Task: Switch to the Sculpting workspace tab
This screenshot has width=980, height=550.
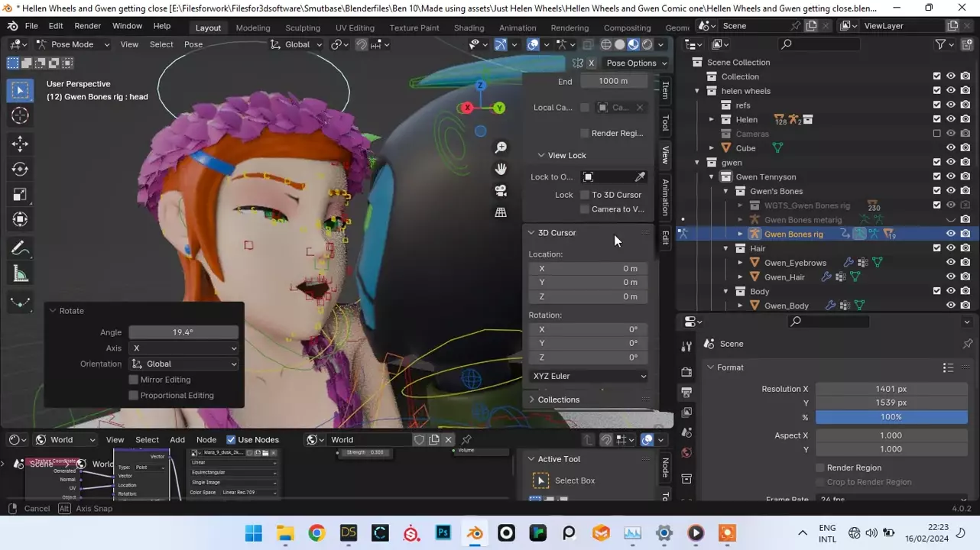Action: tap(302, 27)
